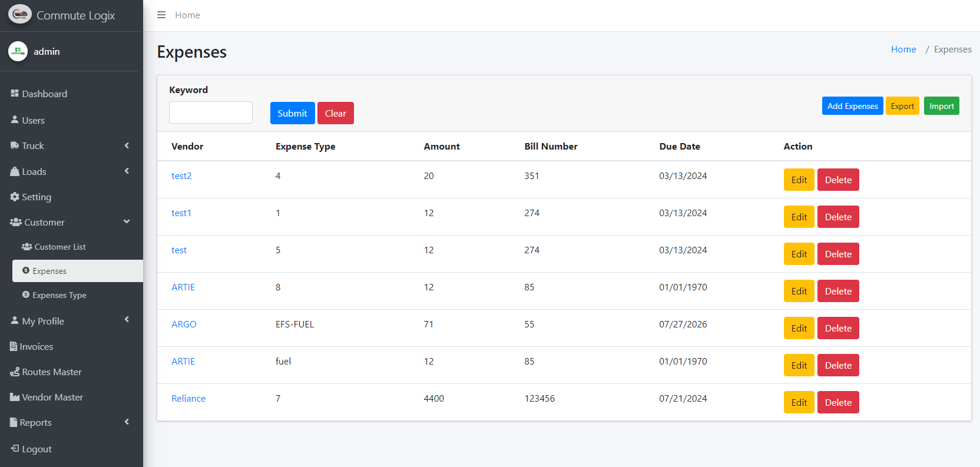Click the admin avatar image
The width and height of the screenshot is (980, 467).
click(x=18, y=51)
